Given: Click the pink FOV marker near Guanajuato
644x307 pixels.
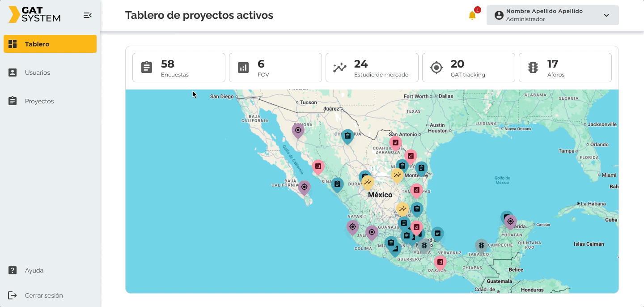Looking at the screenshot, I should pyautogui.click(x=416, y=227).
